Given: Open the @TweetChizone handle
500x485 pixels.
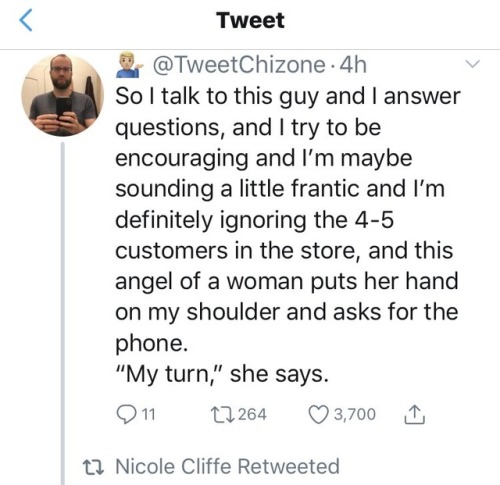Looking at the screenshot, I should [239, 65].
